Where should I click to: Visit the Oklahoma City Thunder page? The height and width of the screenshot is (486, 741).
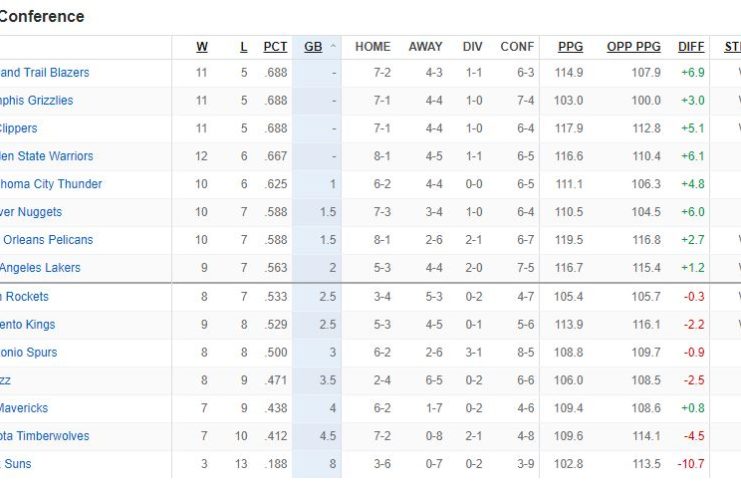tap(51, 185)
